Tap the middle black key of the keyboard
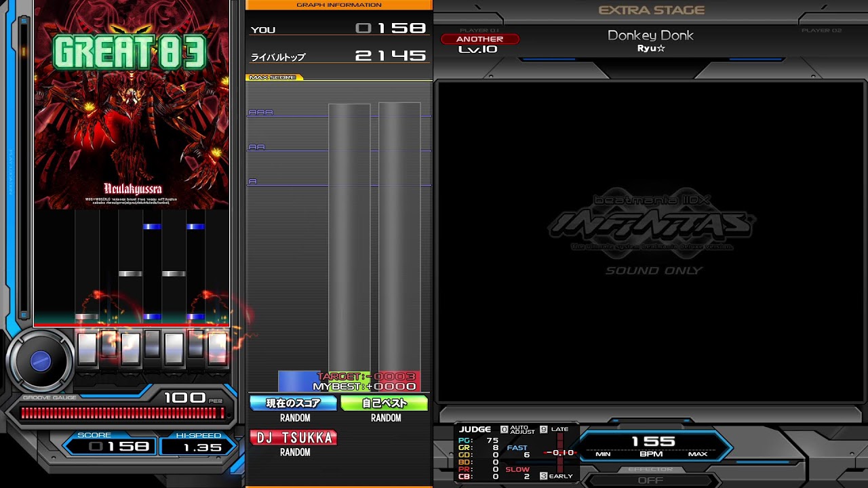 [153, 344]
